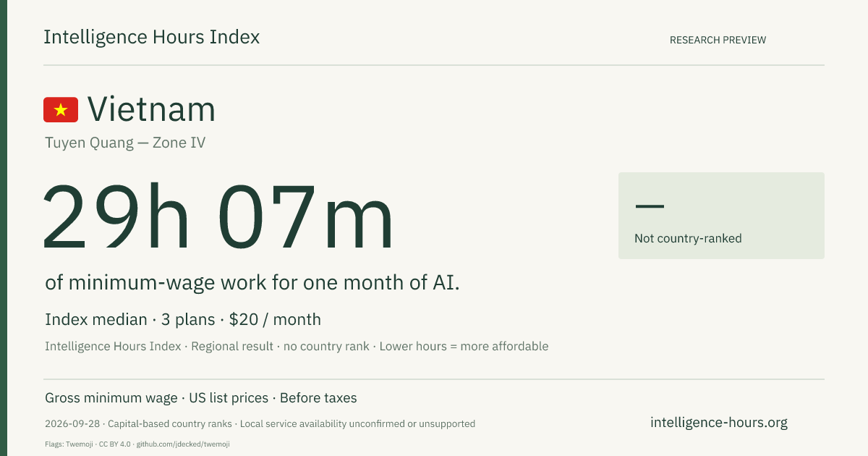Open the intelligence-hours.org link

click(x=719, y=423)
